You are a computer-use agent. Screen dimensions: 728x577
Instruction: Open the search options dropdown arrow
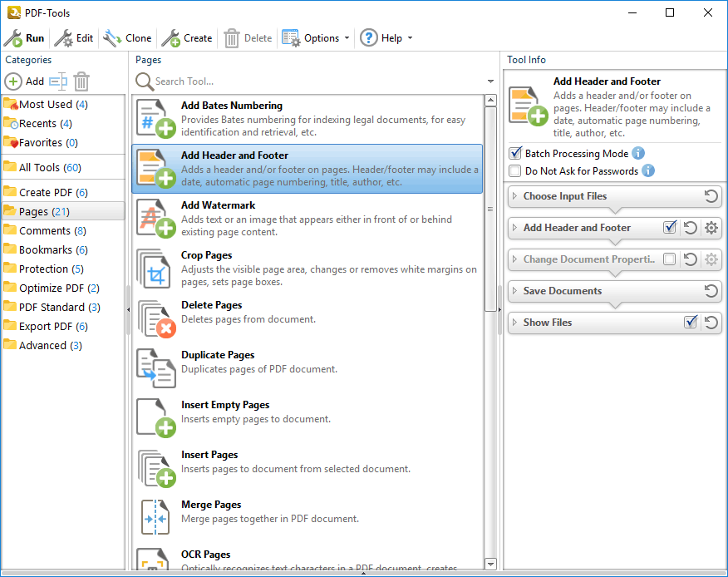coord(491,81)
